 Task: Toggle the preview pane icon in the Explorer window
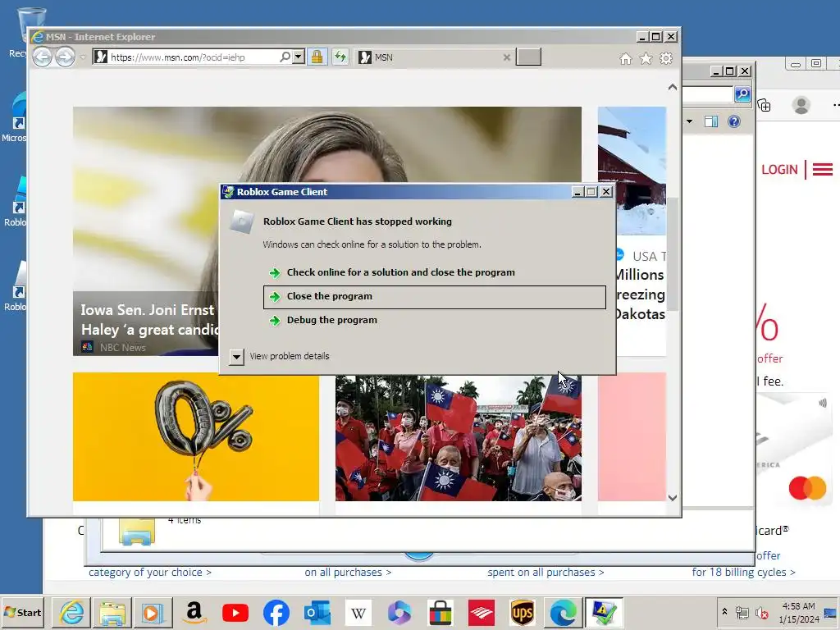[711, 121]
